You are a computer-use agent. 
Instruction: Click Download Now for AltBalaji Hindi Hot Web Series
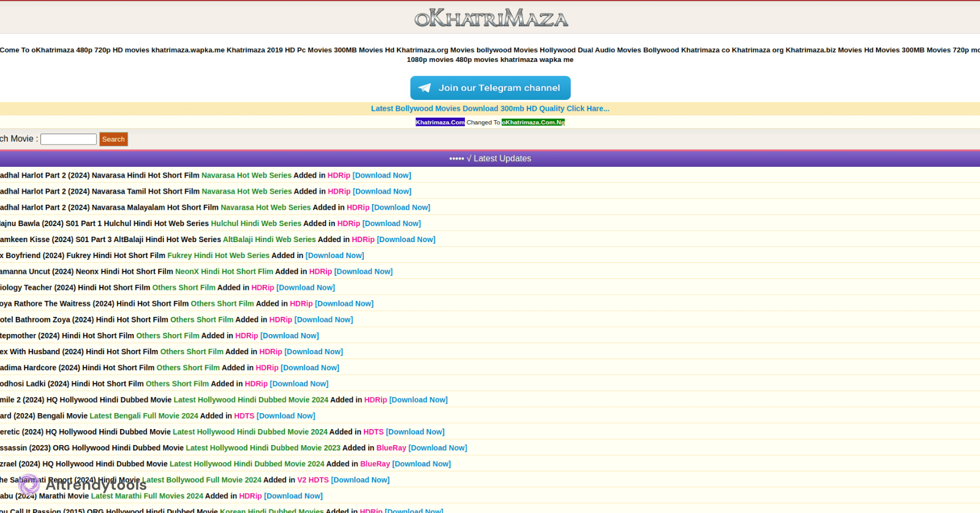406,240
